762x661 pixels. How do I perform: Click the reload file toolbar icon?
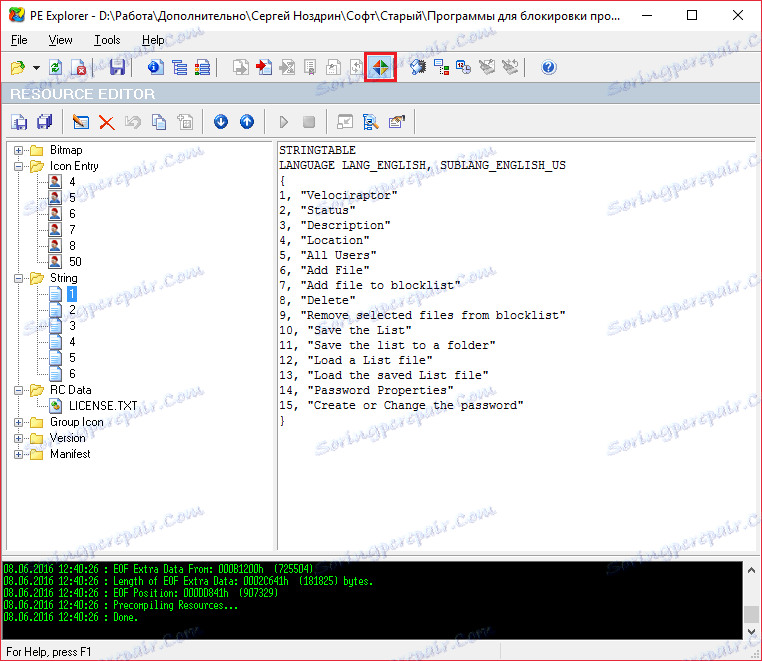point(56,67)
